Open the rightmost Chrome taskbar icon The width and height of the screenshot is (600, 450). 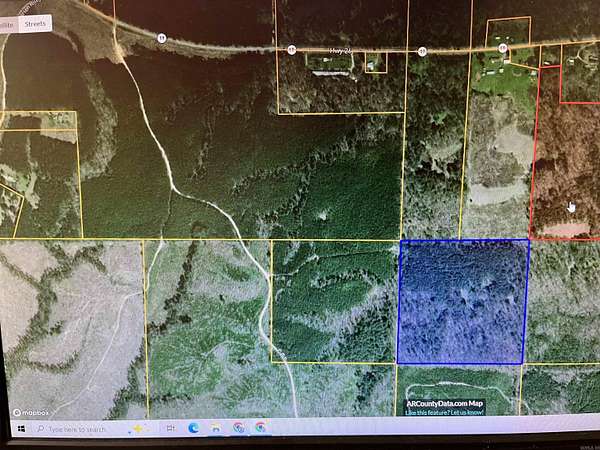tap(261, 427)
